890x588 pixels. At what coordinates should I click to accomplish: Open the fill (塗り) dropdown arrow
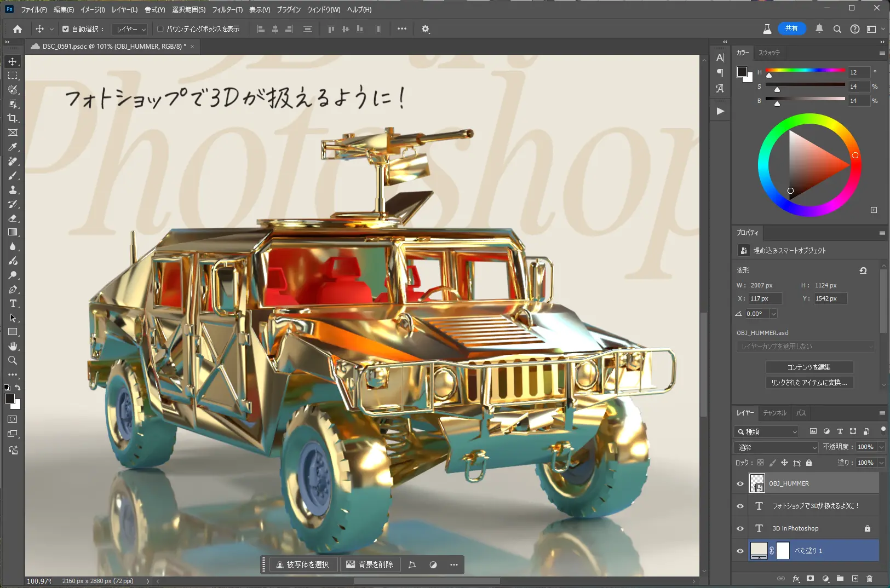(881, 463)
